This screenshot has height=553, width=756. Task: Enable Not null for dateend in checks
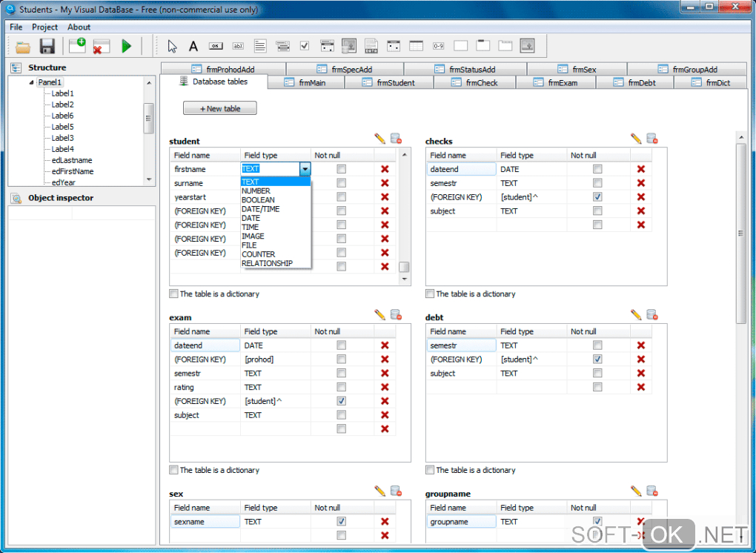point(597,169)
